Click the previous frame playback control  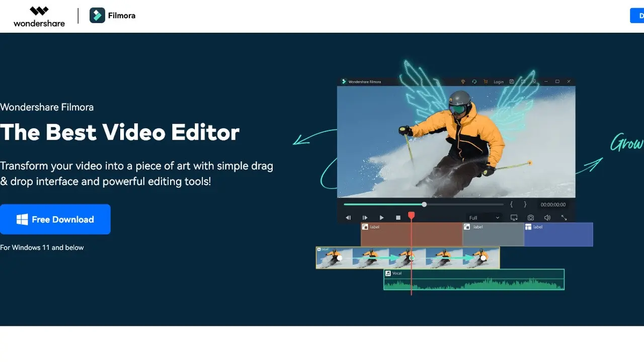tap(348, 217)
